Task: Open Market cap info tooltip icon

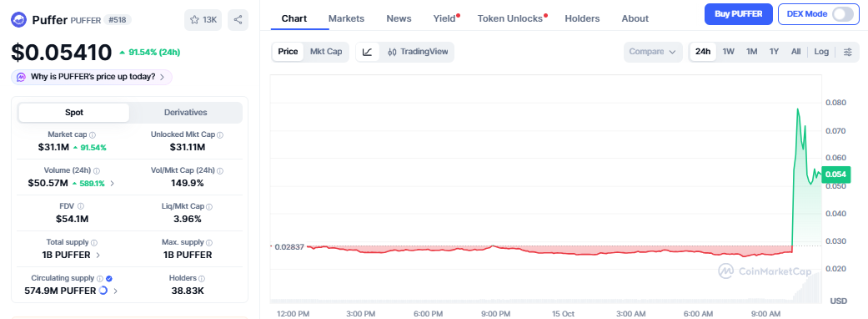Action: (93, 134)
